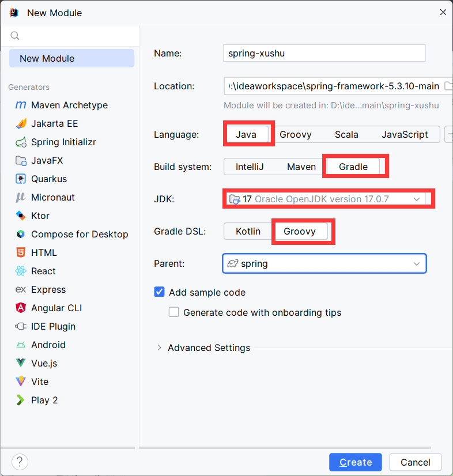
Task: Click the Android generator icon
Action: pyautogui.click(x=21, y=345)
